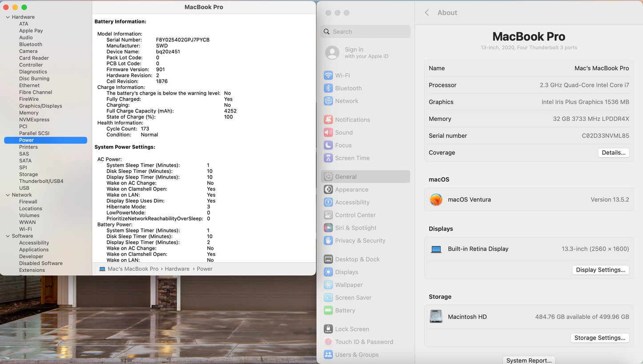This screenshot has width=643, height=364.
Task: Select Thunderbolt/USB4 in the sidebar
Action: pos(41,181)
